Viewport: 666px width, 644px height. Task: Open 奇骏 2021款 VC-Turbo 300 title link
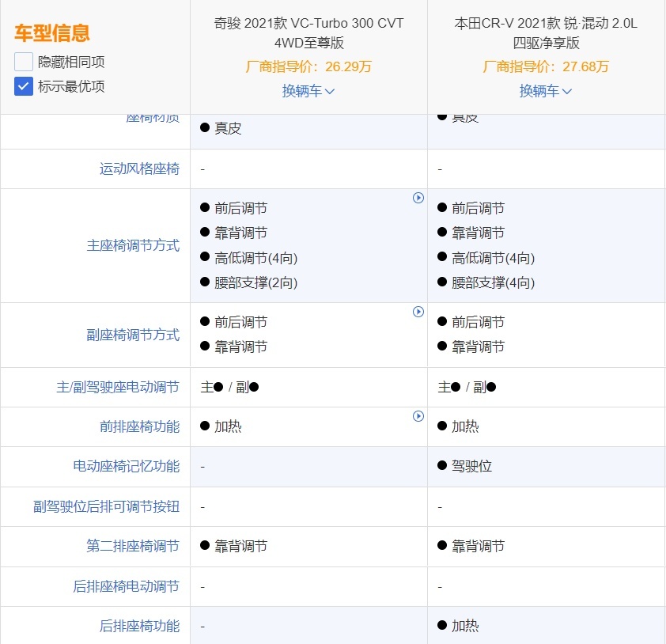tap(308, 32)
